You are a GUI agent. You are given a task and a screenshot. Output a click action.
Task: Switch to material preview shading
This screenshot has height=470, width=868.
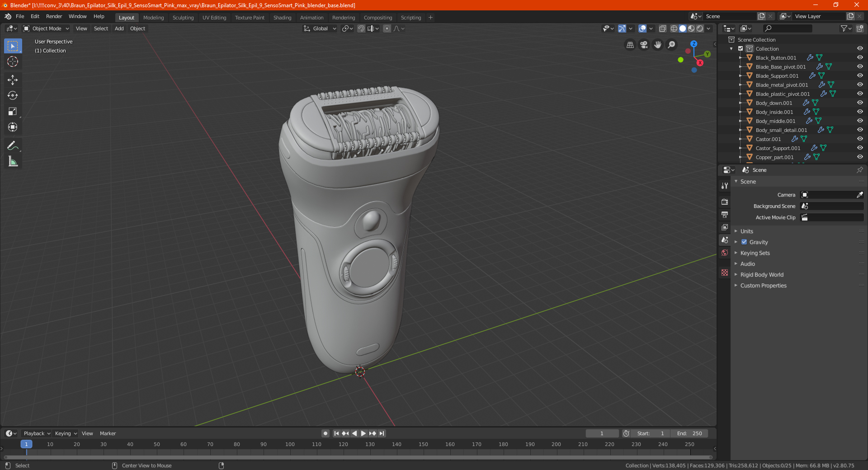(x=691, y=28)
